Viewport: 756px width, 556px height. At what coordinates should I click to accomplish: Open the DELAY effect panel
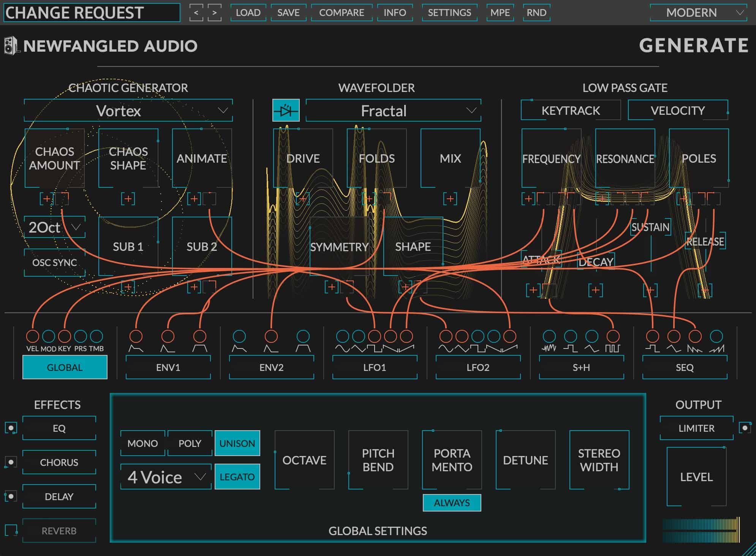coord(59,497)
